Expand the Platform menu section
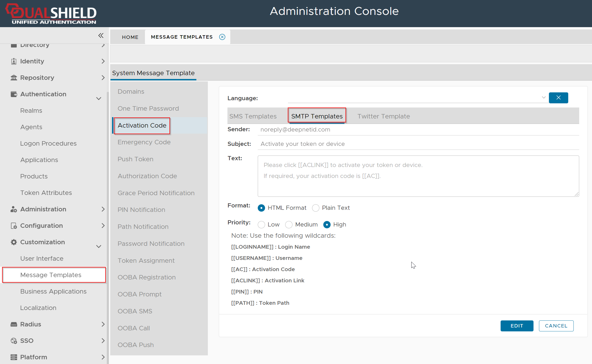The image size is (592, 364). coord(103,357)
